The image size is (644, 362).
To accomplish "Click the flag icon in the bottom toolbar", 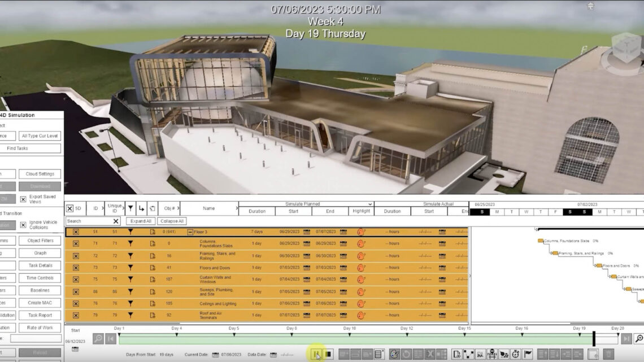I will point(528,353).
